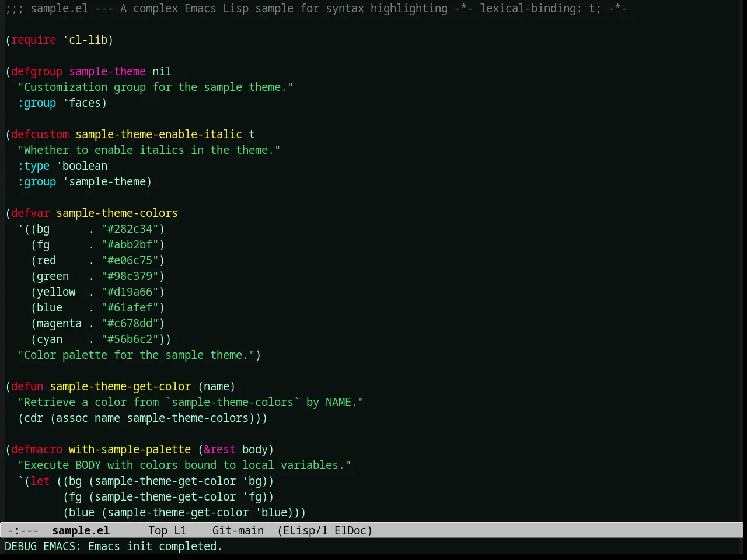Click sample-theme-colors after defvar
747x560 pixels.
(x=117, y=213)
